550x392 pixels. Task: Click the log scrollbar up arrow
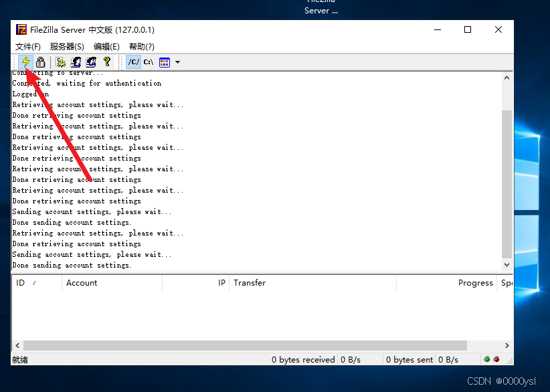(507, 78)
